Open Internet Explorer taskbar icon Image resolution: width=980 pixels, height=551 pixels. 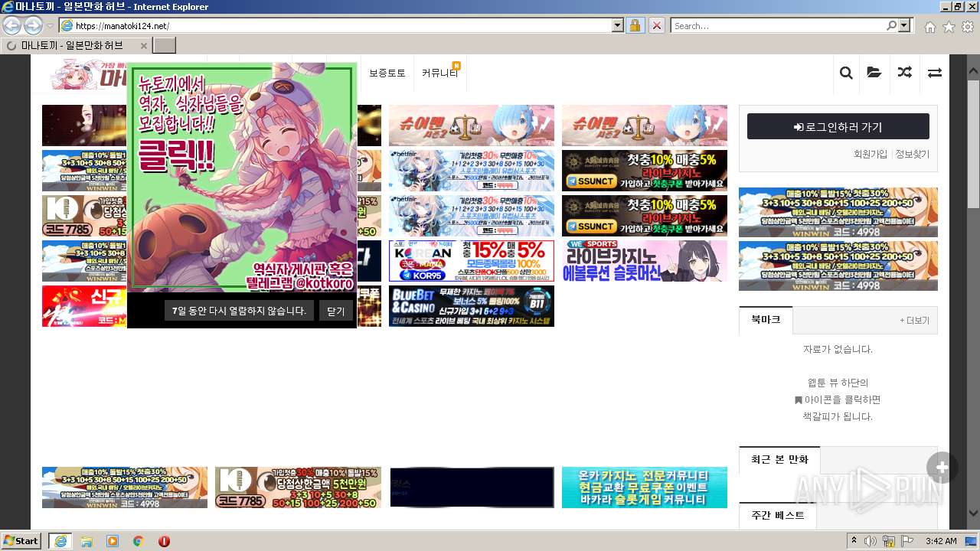60,541
